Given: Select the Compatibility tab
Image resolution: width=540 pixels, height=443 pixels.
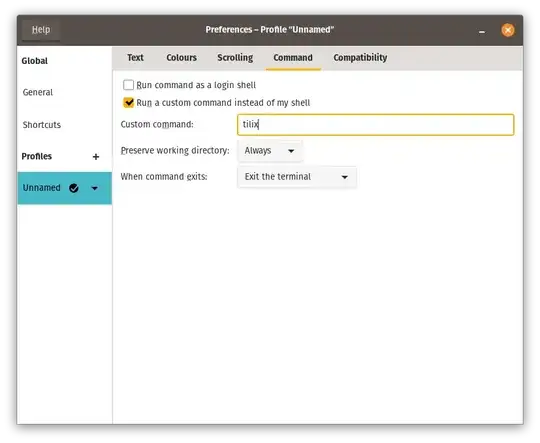Looking at the screenshot, I should click(x=360, y=58).
